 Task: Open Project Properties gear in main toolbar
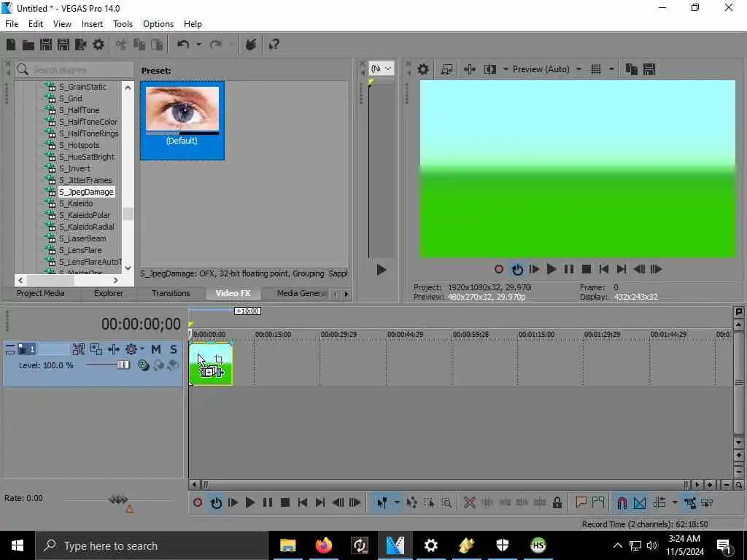pyautogui.click(x=98, y=44)
